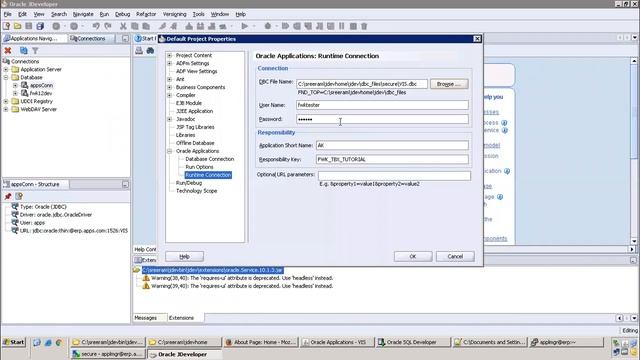Switch to the Messages log tab
The image size is (640, 360).
coord(145,318)
